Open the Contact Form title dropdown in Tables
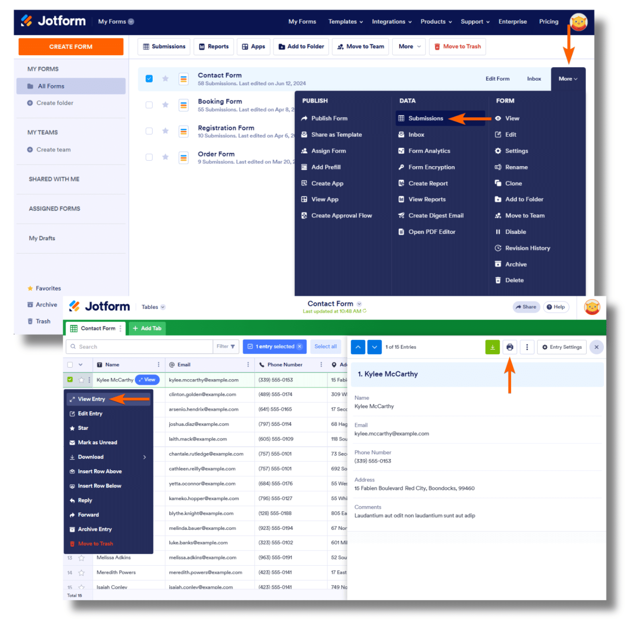644x644 pixels. tap(359, 304)
